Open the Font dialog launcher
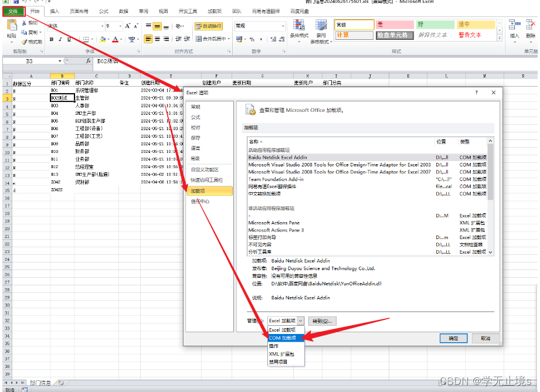 coord(138,52)
